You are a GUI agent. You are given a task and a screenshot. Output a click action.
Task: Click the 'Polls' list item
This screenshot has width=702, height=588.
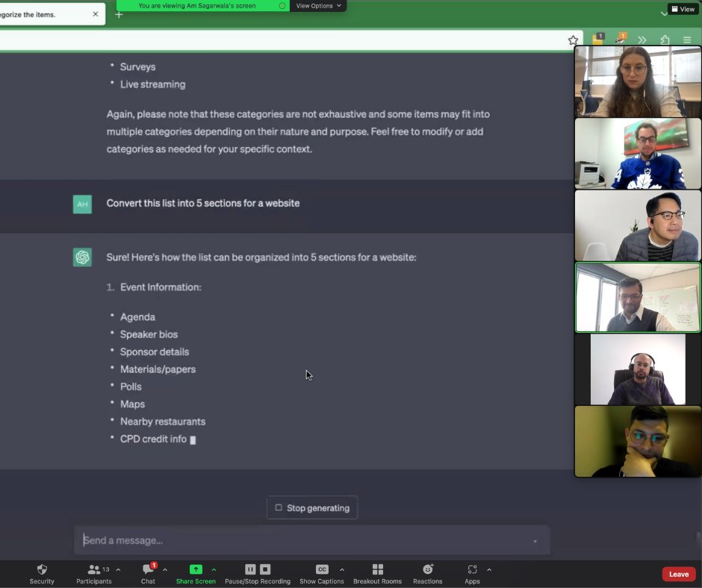[131, 387]
